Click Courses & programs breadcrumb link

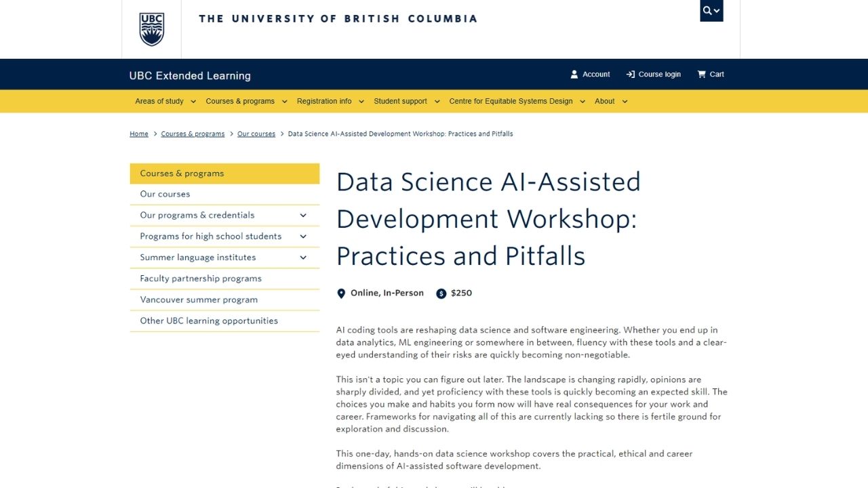(x=193, y=134)
